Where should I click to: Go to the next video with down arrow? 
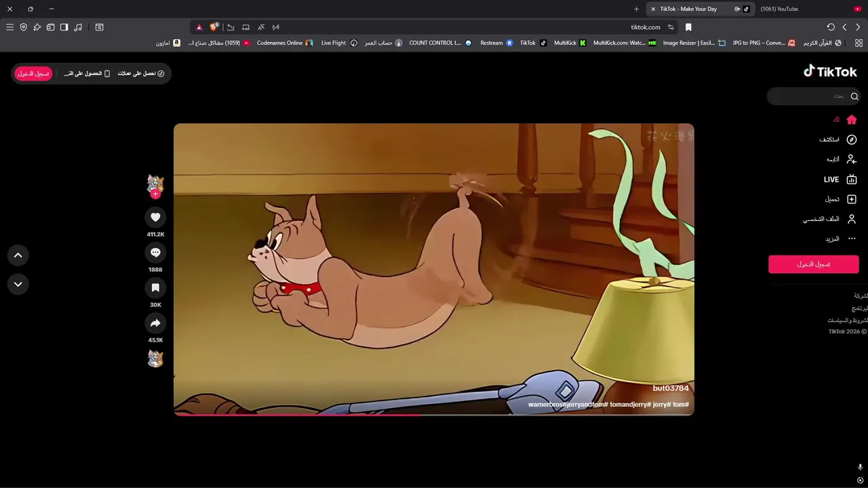[x=18, y=284]
